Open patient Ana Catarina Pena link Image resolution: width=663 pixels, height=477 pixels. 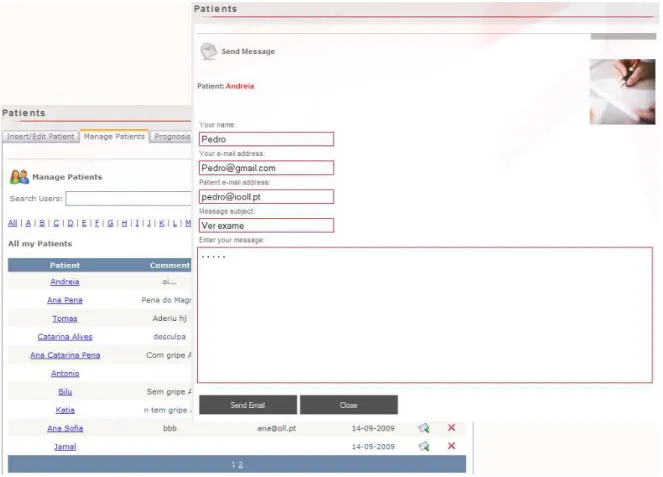pyautogui.click(x=65, y=355)
